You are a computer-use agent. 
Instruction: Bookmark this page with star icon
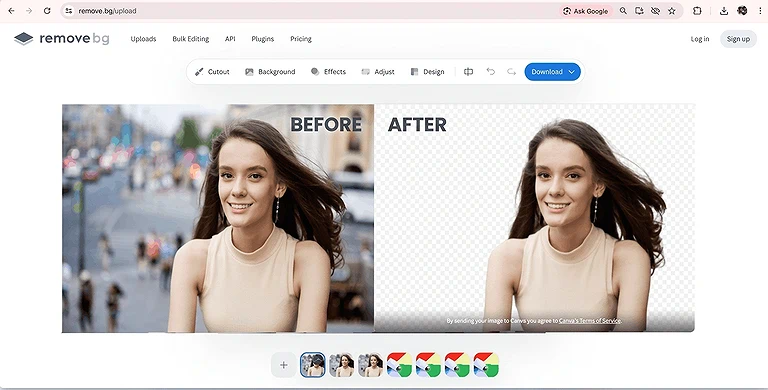click(672, 11)
